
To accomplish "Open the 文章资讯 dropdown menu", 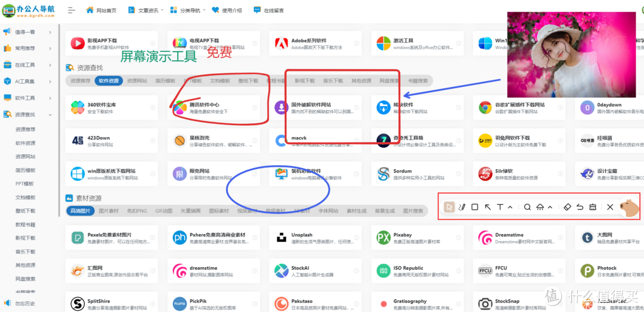I will click(145, 10).
